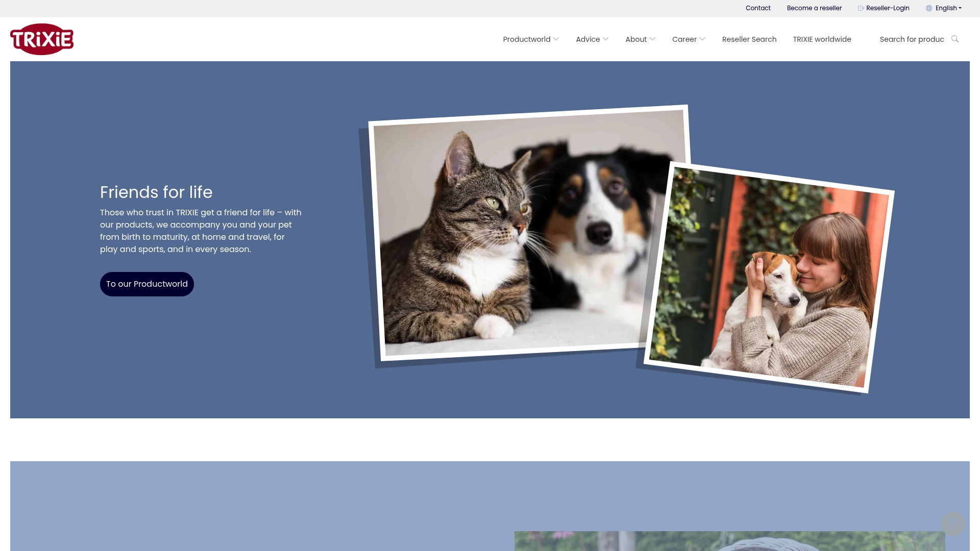Click the To our Productworld button
Image resolution: width=980 pixels, height=551 pixels.
(x=146, y=284)
